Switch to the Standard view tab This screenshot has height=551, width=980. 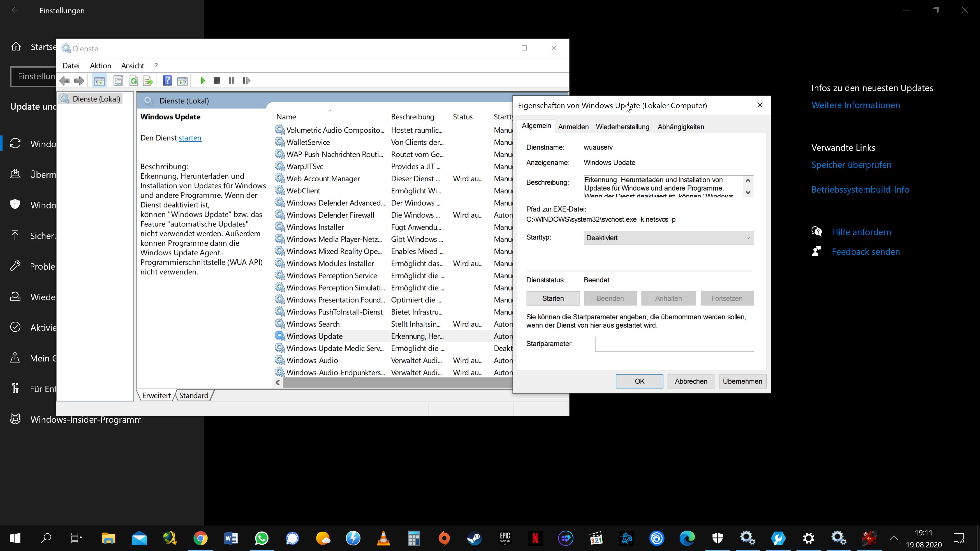[194, 395]
